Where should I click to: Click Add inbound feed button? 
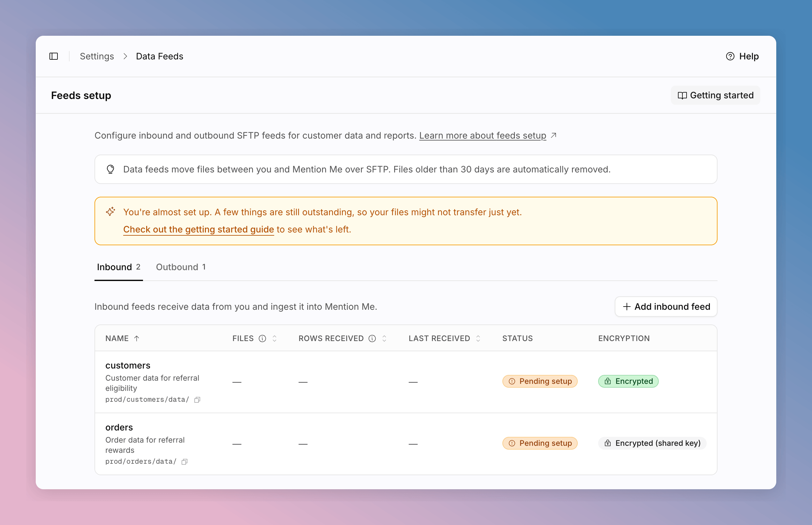[666, 307]
